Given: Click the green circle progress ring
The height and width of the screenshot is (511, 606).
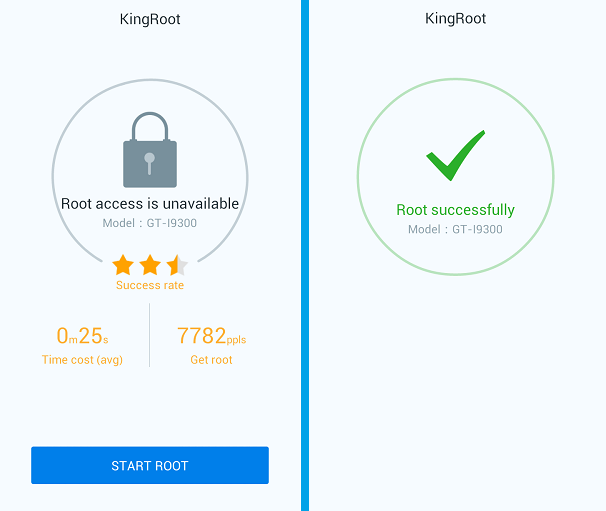Looking at the screenshot, I should click(x=455, y=177).
